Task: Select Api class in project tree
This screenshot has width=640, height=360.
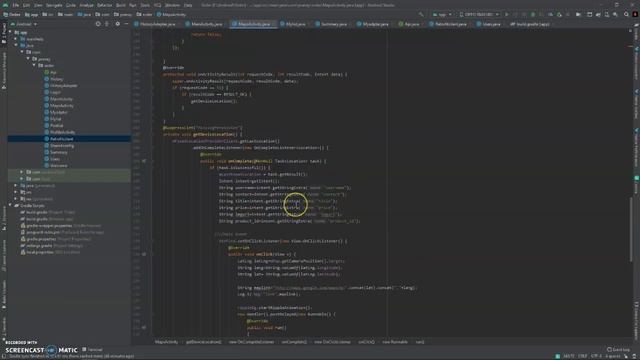Action: [x=51, y=72]
